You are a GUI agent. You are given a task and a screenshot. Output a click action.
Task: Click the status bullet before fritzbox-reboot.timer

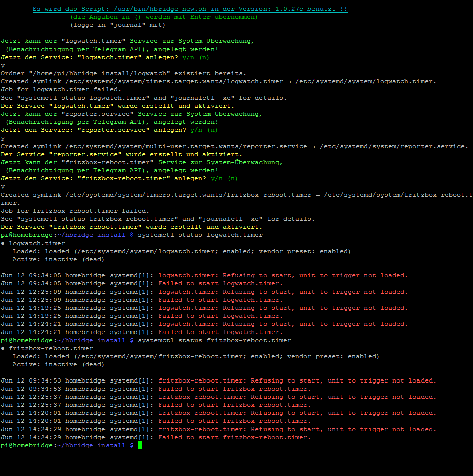tap(3, 348)
